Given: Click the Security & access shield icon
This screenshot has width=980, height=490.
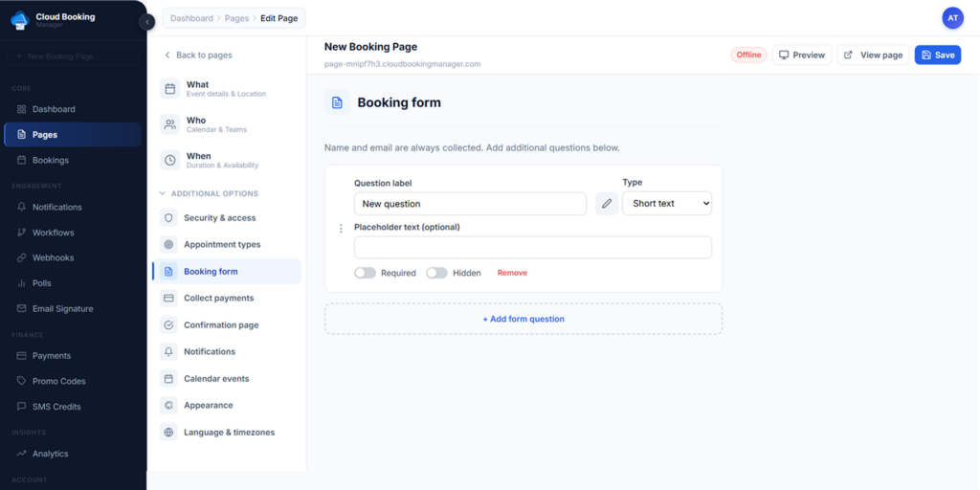Looking at the screenshot, I should pos(168,218).
